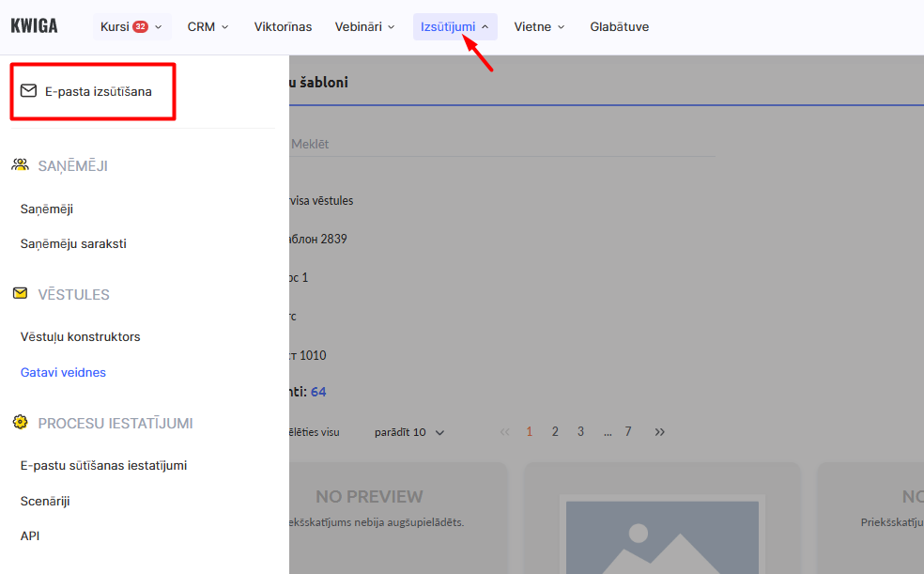This screenshot has height=574, width=924.
Task: Open the Vietne dropdown menu
Action: point(539,26)
